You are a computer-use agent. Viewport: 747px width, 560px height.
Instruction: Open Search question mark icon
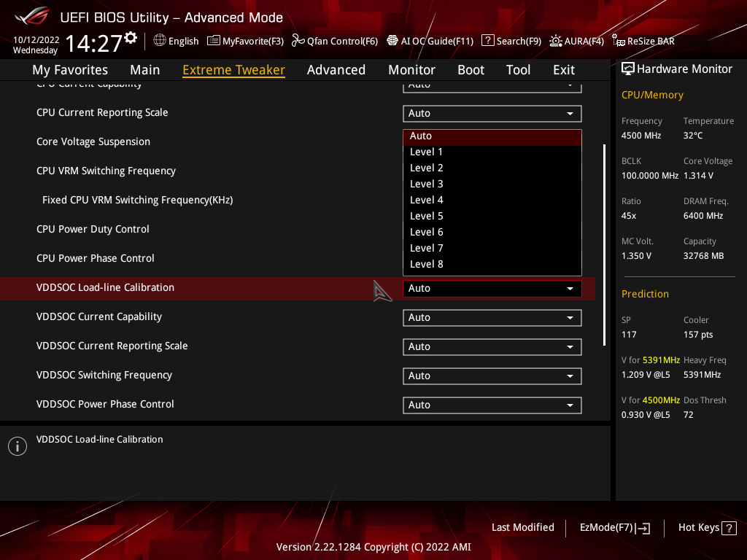(487, 41)
